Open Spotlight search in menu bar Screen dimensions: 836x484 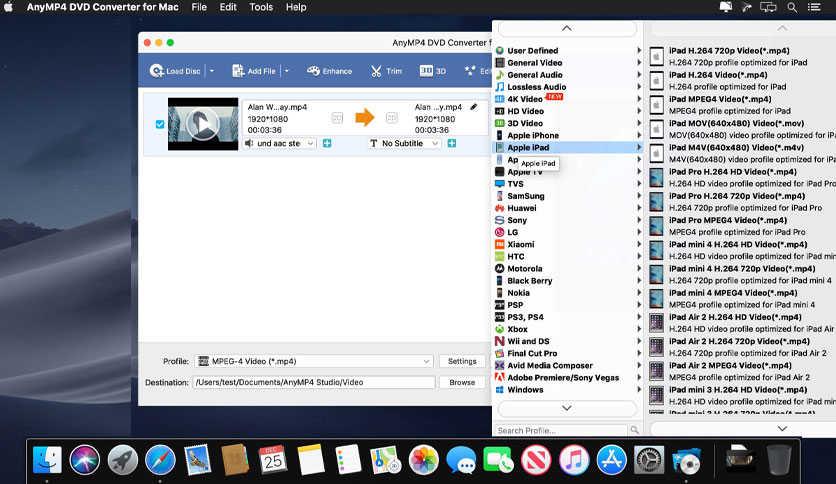click(792, 7)
